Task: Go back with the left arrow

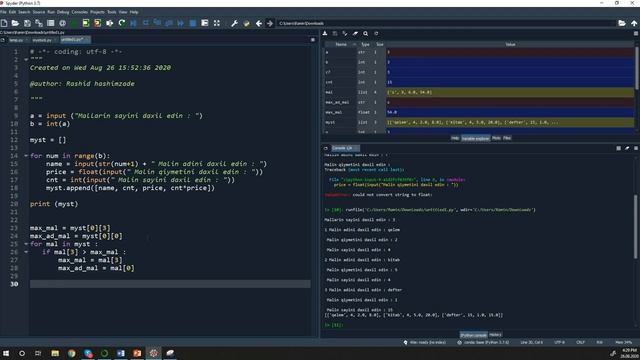Action: click(258, 23)
